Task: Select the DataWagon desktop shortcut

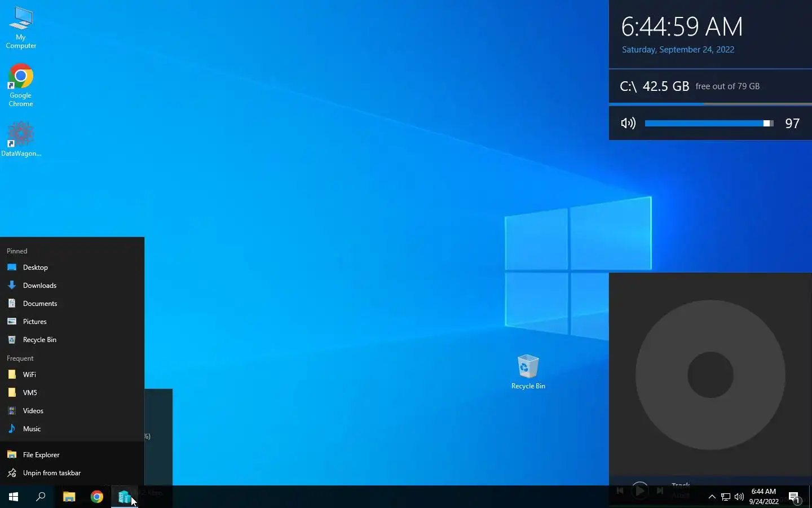Action: 21,139
